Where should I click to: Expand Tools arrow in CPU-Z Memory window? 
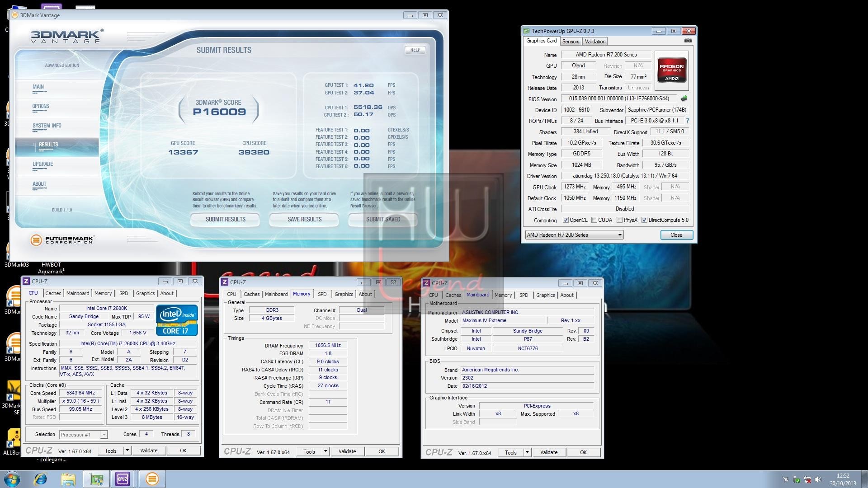click(325, 451)
